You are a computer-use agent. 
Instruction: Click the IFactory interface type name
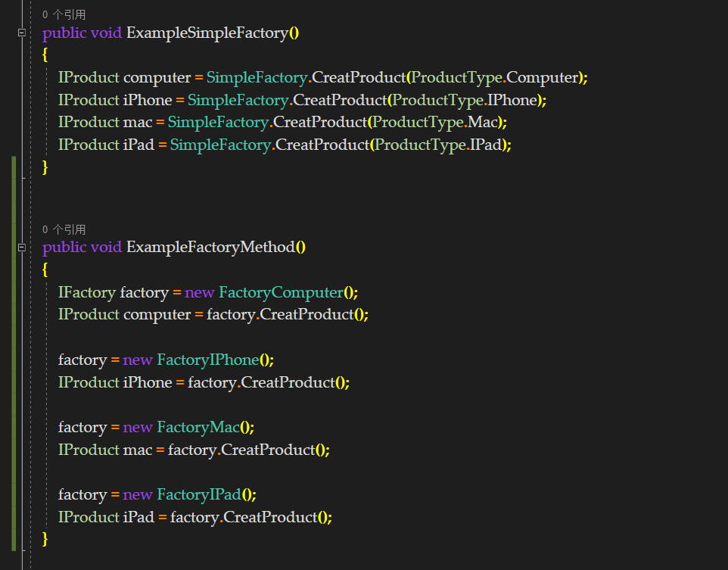[x=87, y=292]
